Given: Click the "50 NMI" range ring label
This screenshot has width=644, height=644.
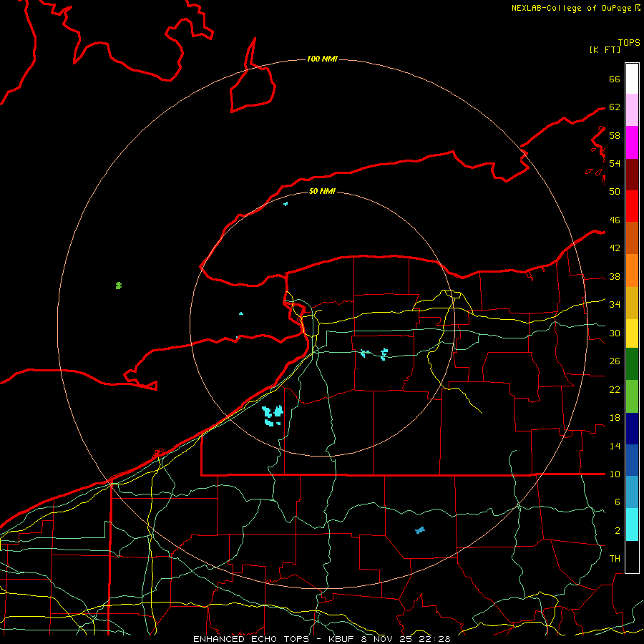Looking at the screenshot, I should click(322, 191).
